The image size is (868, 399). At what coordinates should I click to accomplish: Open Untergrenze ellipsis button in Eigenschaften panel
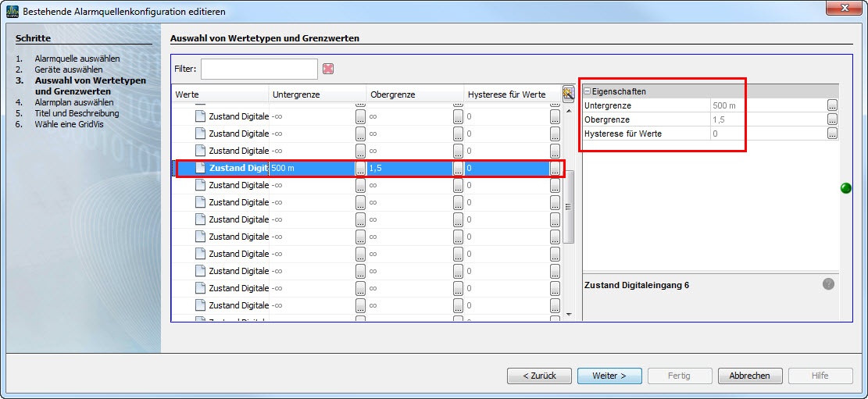tap(832, 105)
